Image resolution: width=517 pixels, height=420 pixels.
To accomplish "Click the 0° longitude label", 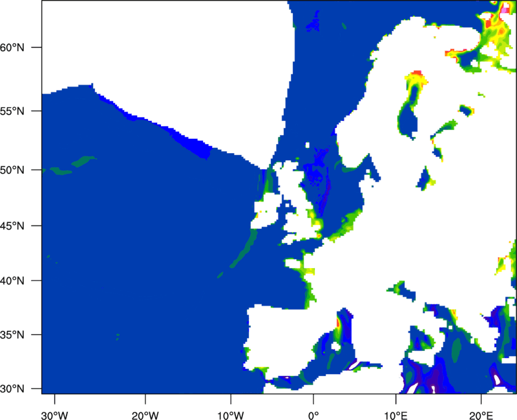I will [313, 415].
